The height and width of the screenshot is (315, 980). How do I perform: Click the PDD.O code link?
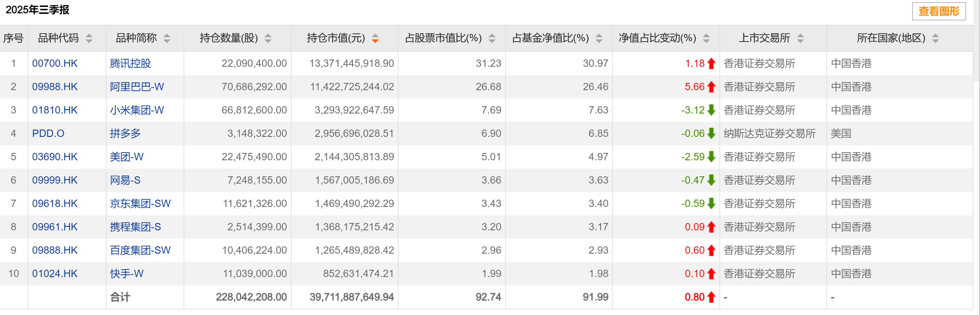48,134
